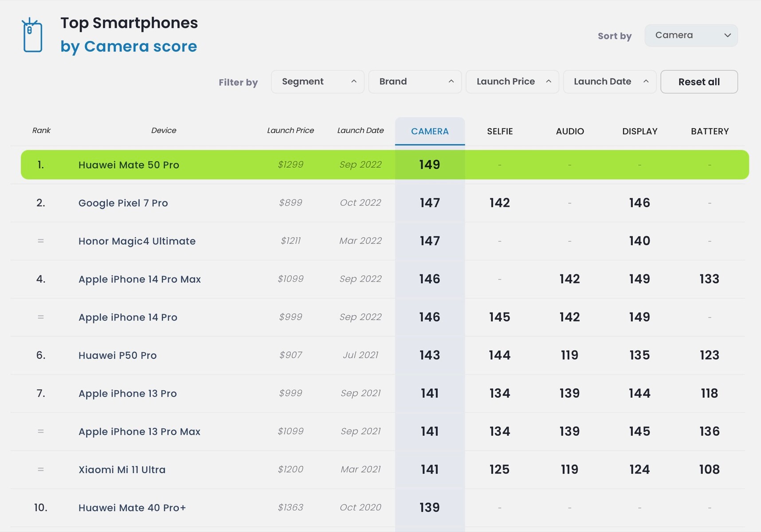The image size is (761, 532).
Task: Open the Sort by Camera dropdown
Action: pos(691,35)
